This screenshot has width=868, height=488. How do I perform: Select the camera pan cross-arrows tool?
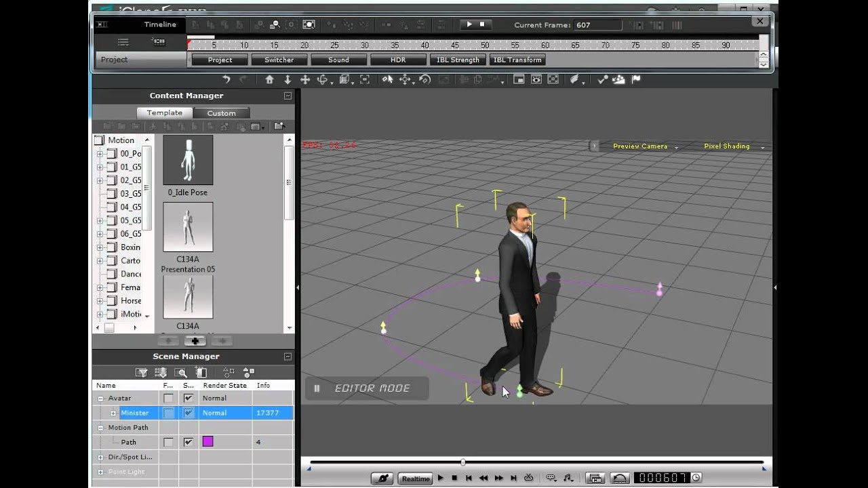coord(305,79)
